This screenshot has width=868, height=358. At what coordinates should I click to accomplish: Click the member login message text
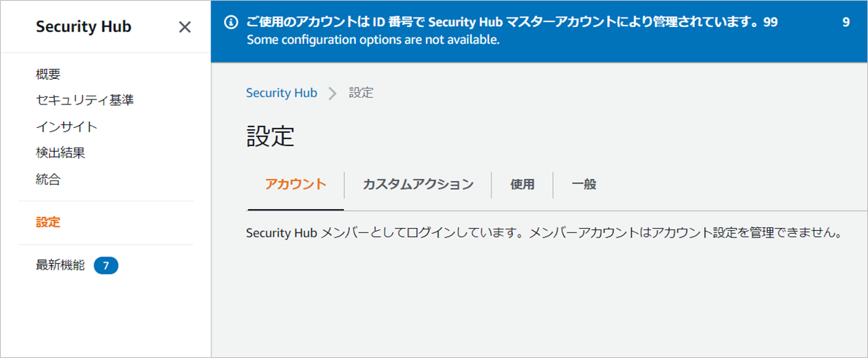(544, 234)
